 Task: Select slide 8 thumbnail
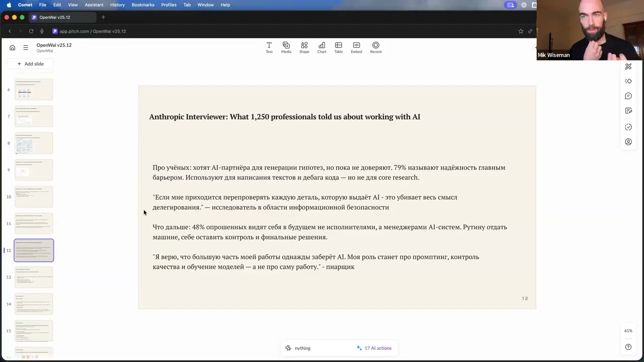click(34, 143)
